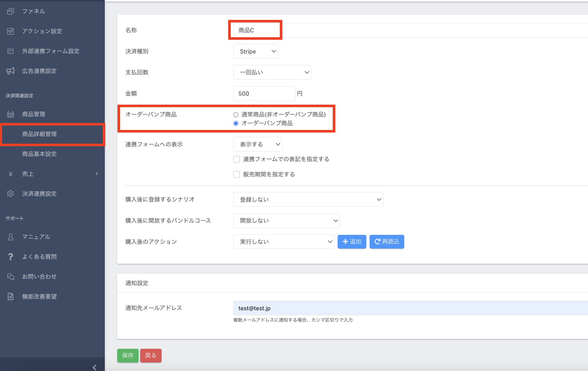Click the checkbox icon next to アクション設定

pyautogui.click(x=10, y=31)
